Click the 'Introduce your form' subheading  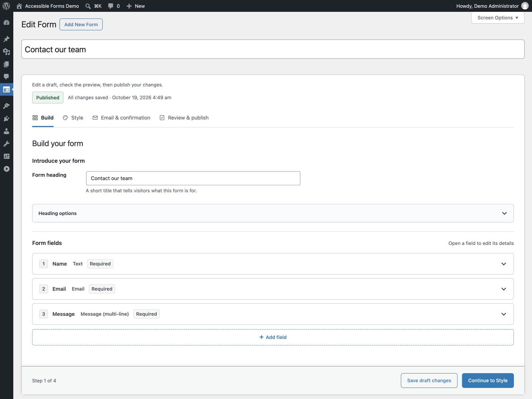click(x=58, y=161)
